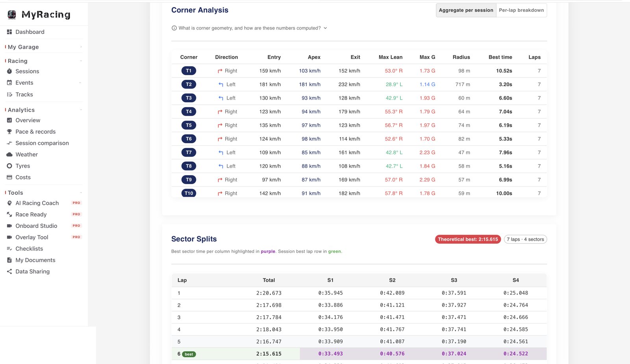Viewport: 630px width, 364px height.
Task: Click lap 1 total 2:20.673
Action: [x=269, y=293]
